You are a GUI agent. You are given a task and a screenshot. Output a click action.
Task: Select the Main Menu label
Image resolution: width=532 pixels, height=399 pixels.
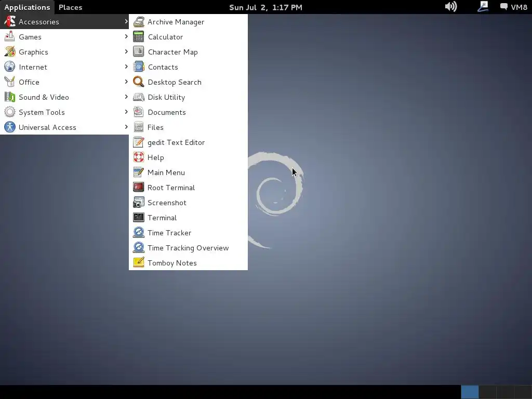click(x=166, y=172)
